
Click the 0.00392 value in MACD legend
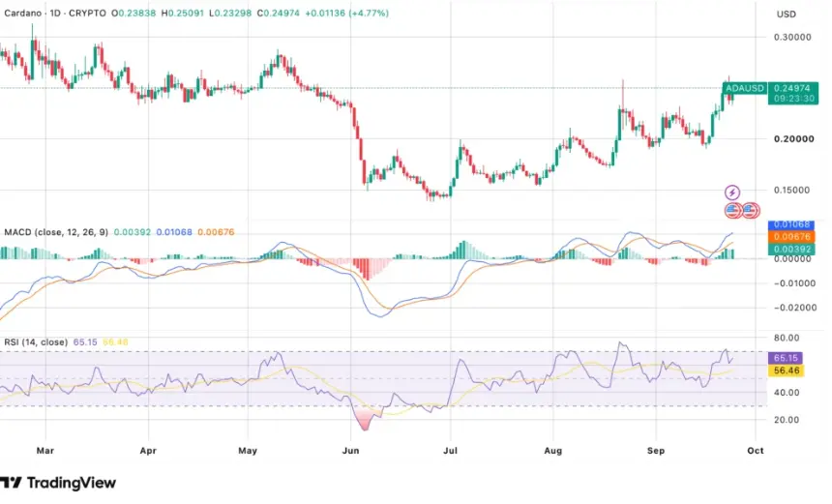[x=133, y=232]
